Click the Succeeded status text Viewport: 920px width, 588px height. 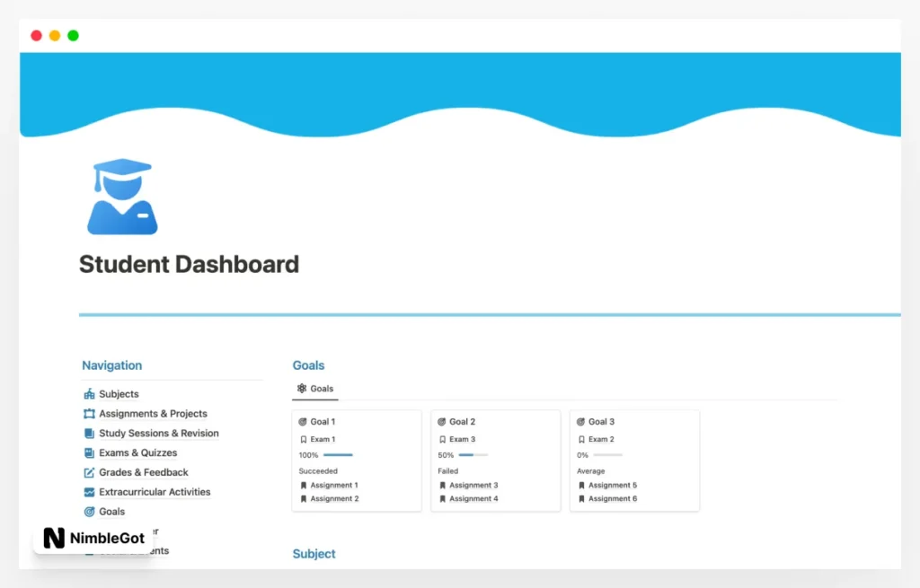point(318,470)
